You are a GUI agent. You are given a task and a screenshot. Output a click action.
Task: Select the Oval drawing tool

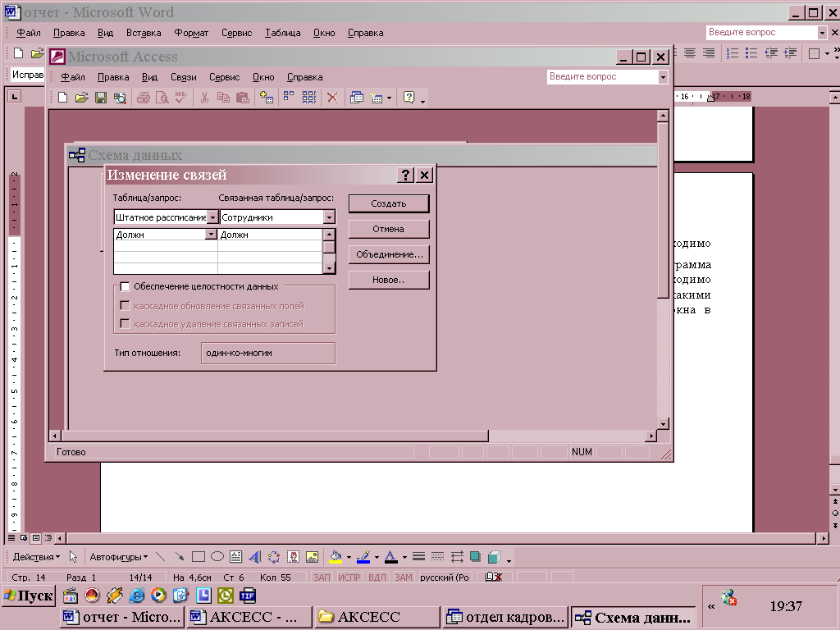pyautogui.click(x=217, y=557)
